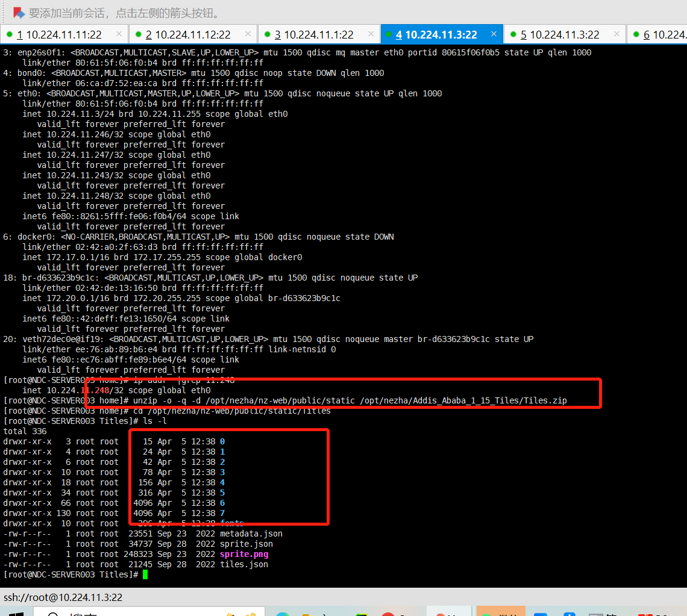Click sprite.png filename in terminal listing
Viewport: 687px width, 616px height.
click(244, 554)
